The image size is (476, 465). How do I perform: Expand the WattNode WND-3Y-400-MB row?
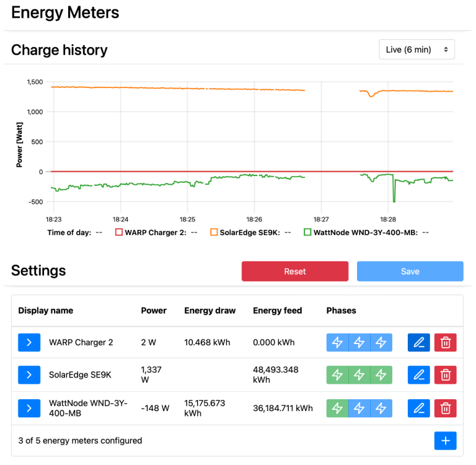point(29,408)
